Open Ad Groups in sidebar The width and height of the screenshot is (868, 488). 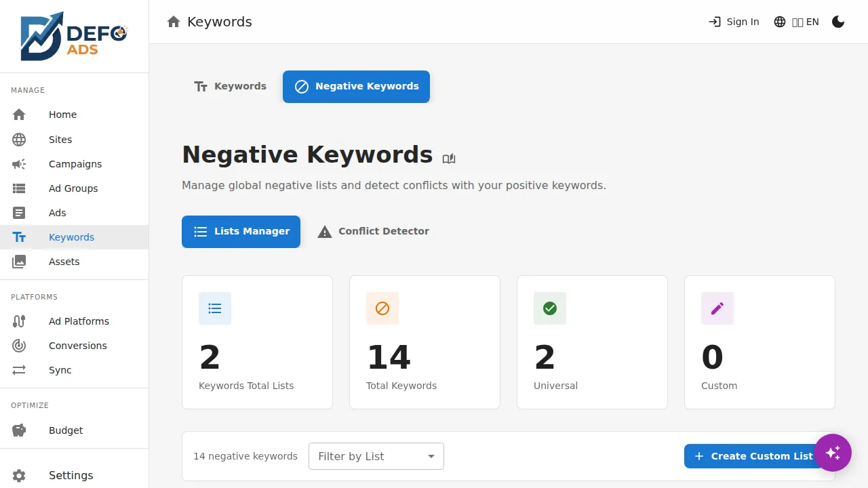coord(74,188)
